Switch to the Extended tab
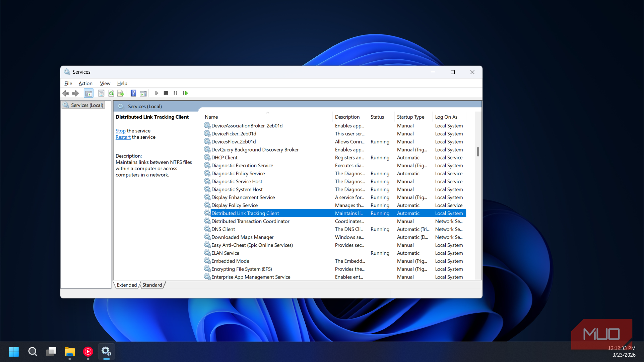This screenshot has height=362, width=644. (127, 285)
